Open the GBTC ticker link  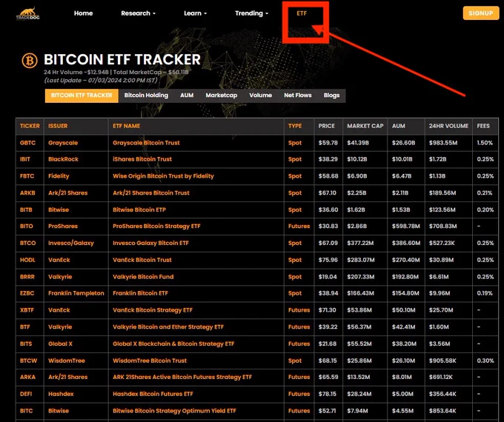click(x=27, y=143)
